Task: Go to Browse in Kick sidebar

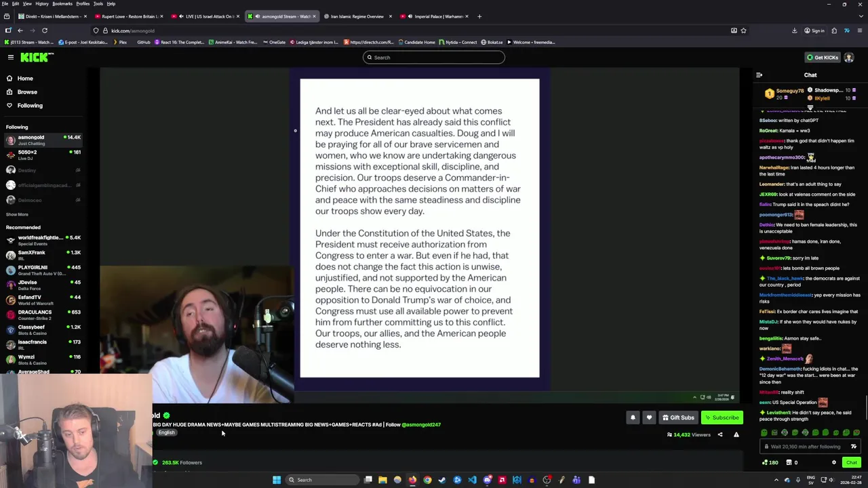Action: tap(27, 92)
